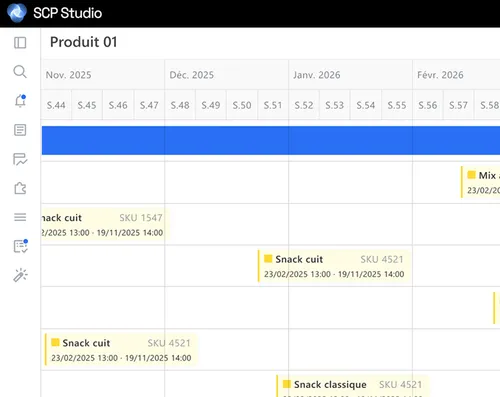Open the chart analytics icon in sidebar
Screen dimensions: 500x397
tap(20, 159)
